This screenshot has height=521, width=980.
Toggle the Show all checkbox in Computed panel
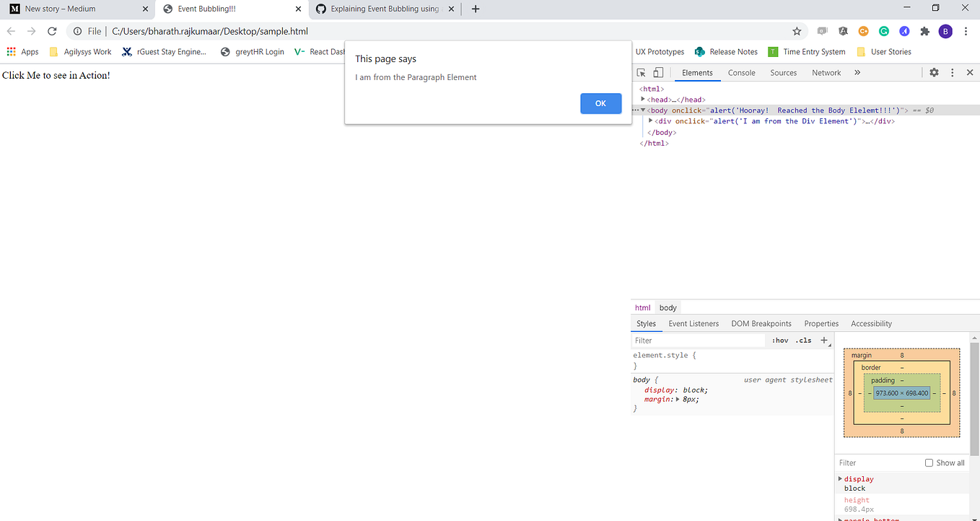[x=929, y=463]
